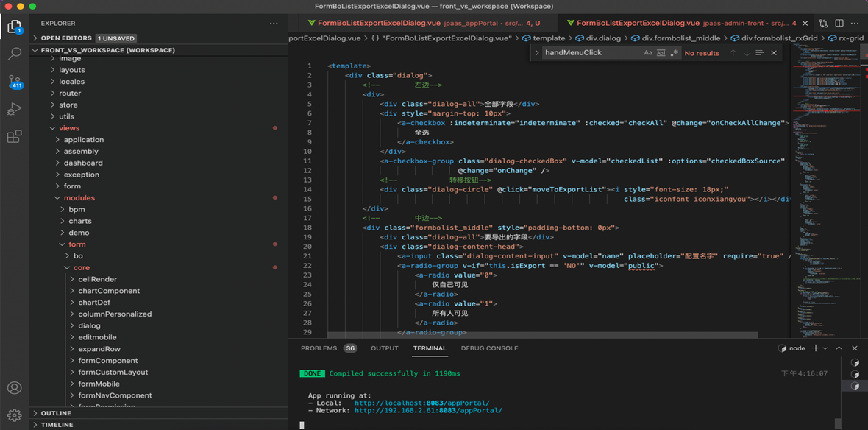
Task: Open the Accounts menu icon
Action: pyautogui.click(x=15, y=387)
